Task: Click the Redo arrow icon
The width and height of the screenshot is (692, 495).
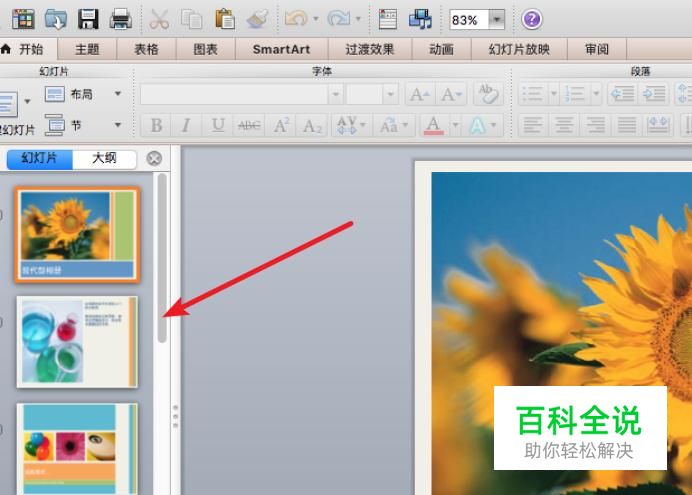Action: (x=338, y=19)
